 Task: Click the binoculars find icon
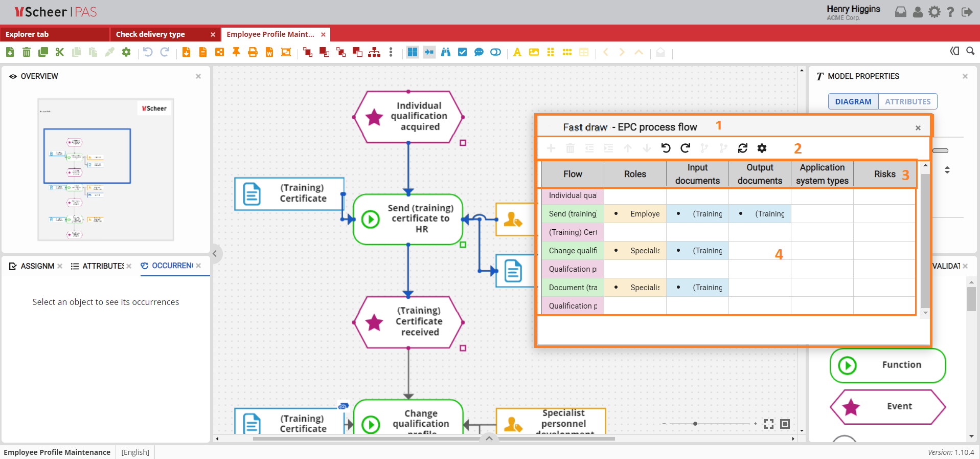click(x=446, y=52)
